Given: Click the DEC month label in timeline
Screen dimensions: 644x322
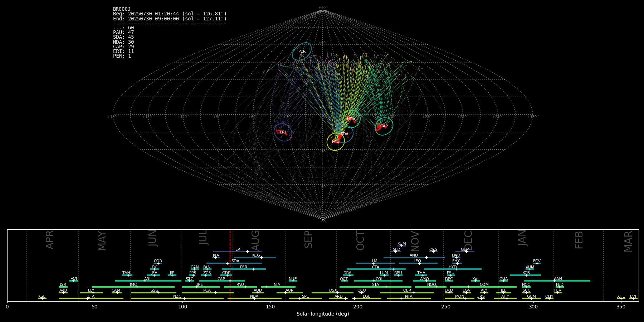Looking at the screenshot, I should point(468,240).
